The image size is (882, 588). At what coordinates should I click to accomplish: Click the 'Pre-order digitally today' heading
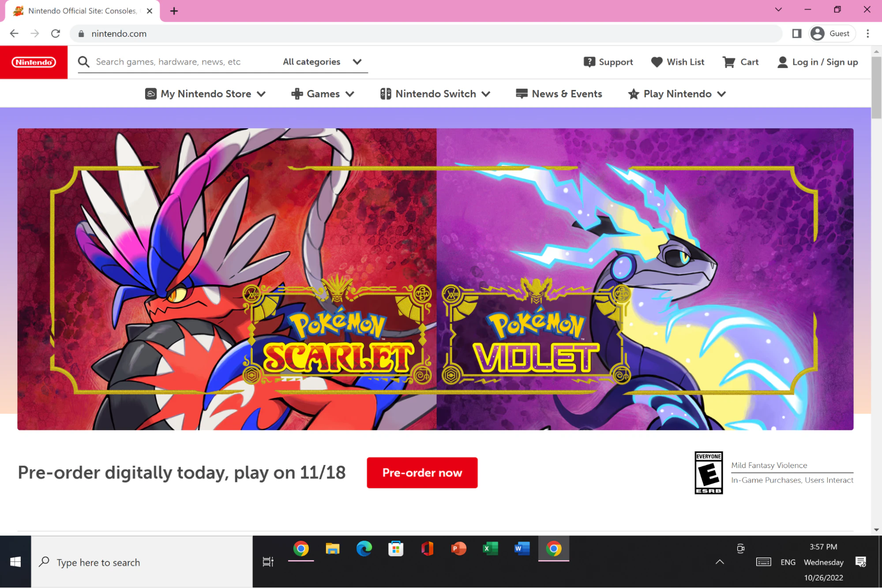(181, 472)
